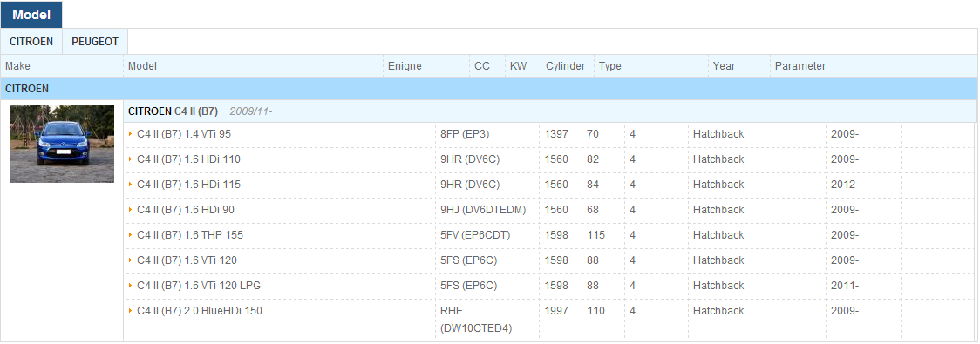Open the C4 II (B7) 2.0 BlueHDi 150 link
The width and height of the screenshot is (980, 344).
(200, 310)
